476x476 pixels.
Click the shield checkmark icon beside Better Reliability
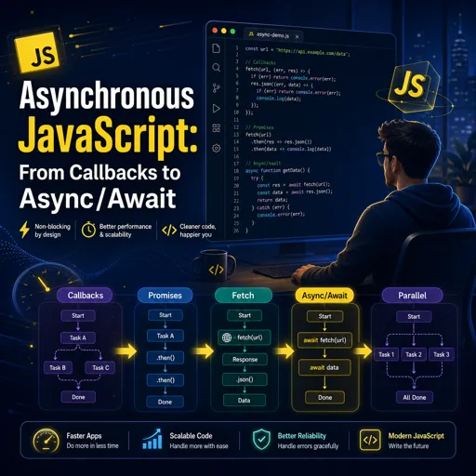coord(261,440)
